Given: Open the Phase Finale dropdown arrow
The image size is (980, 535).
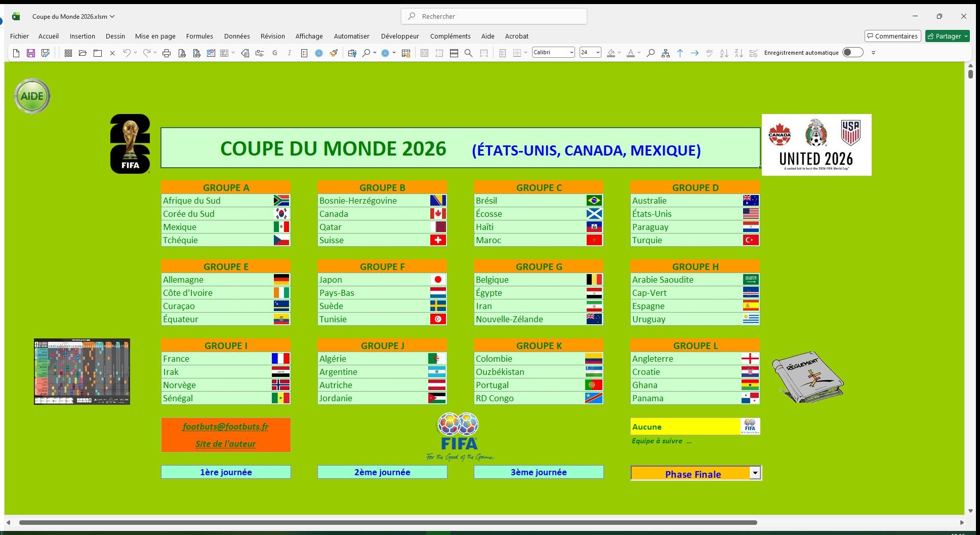Looking at the screenshot, I should click(x=755, y=473).
